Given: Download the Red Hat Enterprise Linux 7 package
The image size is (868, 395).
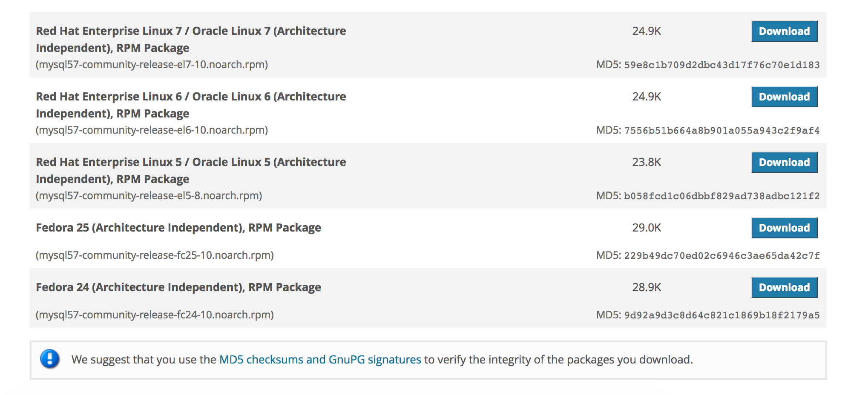Looking at the screenshot, I should click(x=784, y=31).
